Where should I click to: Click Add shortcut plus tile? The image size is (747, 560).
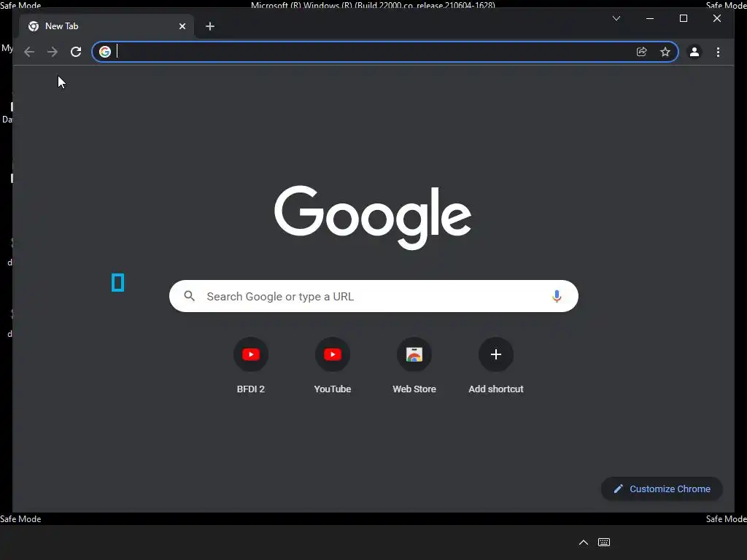[496, 366]
